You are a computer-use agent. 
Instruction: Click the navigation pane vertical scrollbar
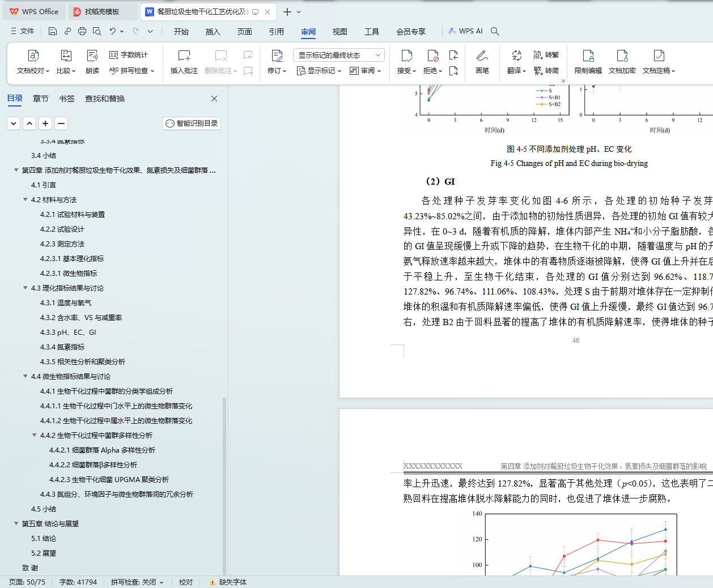224,486
